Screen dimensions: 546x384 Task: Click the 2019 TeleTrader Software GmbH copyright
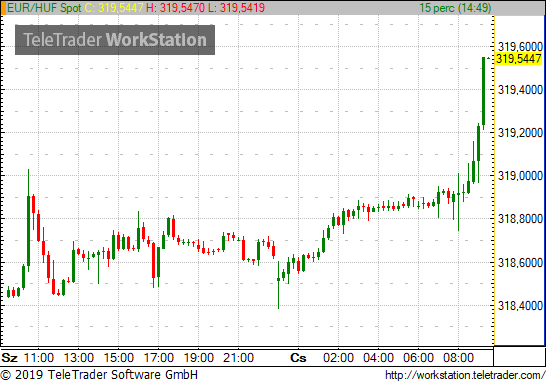(x=99, y=375)
